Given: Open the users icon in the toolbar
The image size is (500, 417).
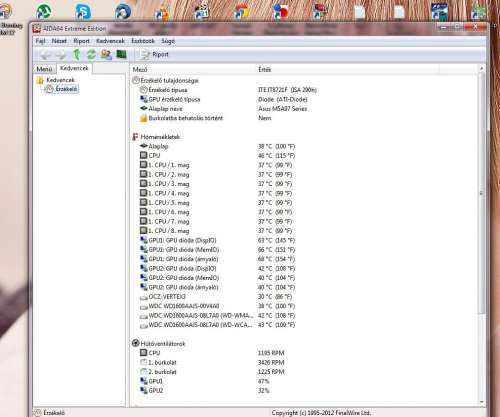Looking at the screenshot, I should coord(106,54).
